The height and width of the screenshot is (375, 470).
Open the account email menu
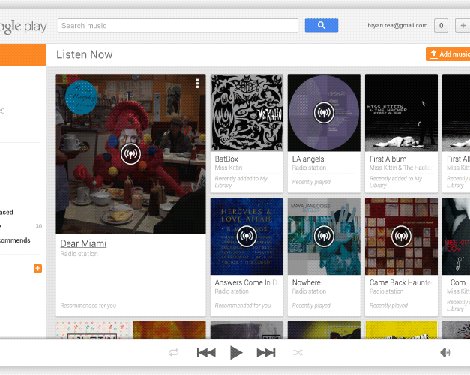click(397, 25)
